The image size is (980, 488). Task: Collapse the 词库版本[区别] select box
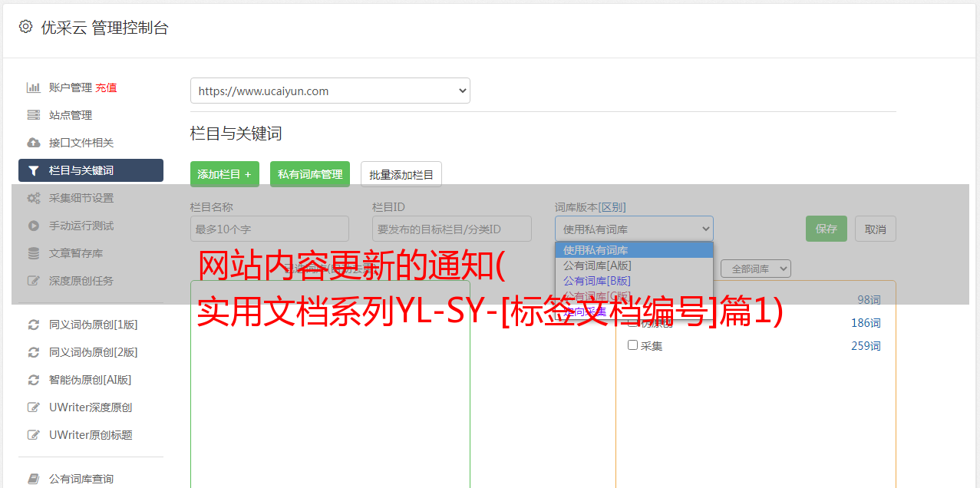(x=634, y=229)
